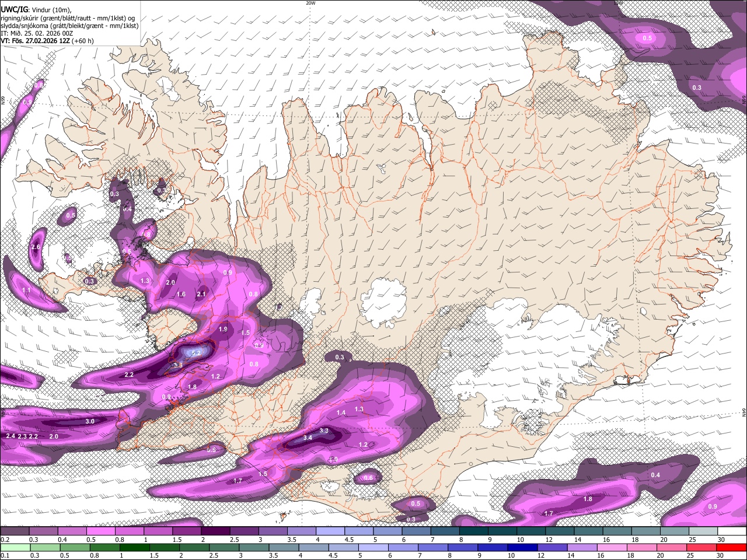Viewport: 747px width, 560px height.
Task: Pick the lower scale swatch labeled 2.5
Action: pyautogui.click(x=225, y=547)
